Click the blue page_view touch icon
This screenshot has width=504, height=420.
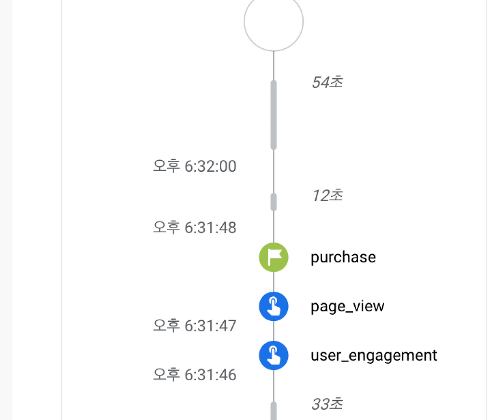[274, 306]
